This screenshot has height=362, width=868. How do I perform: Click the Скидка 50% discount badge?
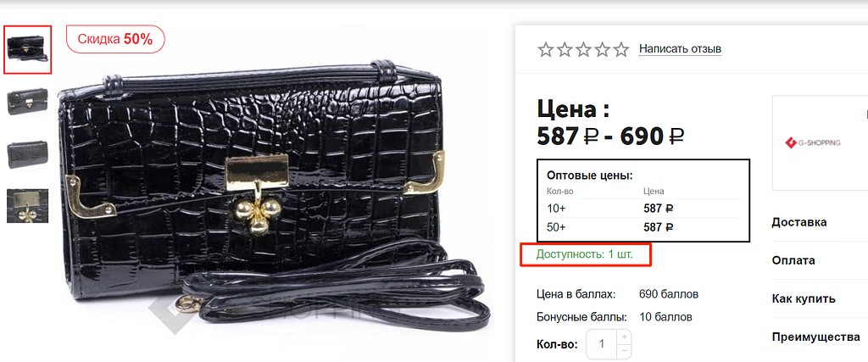pyautogui.click(x=115, y=39)
